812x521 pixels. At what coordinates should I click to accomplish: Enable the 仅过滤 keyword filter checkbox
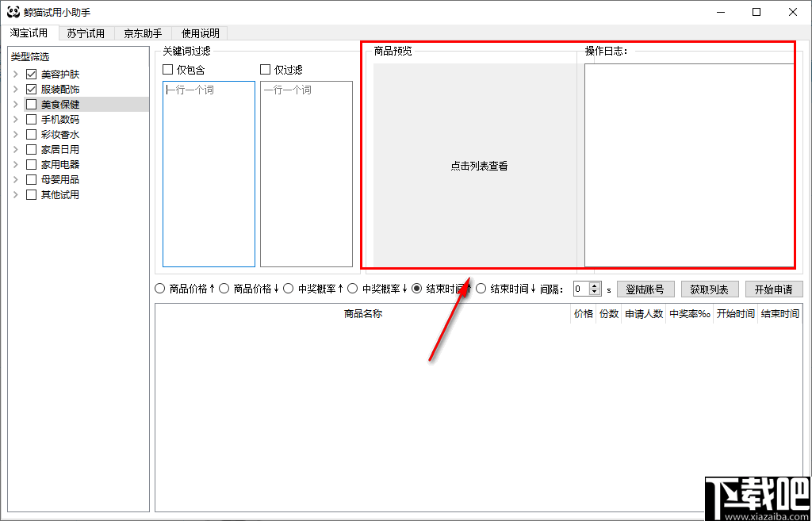(x=266, y=69)
